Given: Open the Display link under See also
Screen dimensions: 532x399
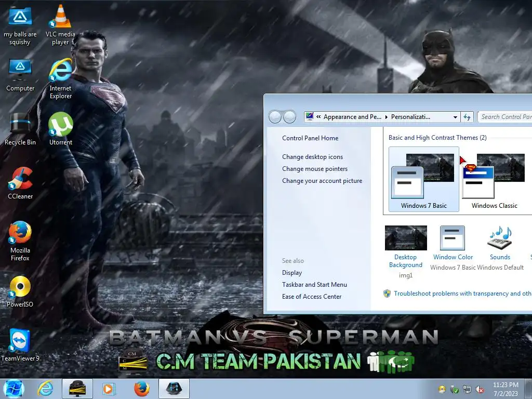Looking at the screenshot, I should (x=292, y=273).
